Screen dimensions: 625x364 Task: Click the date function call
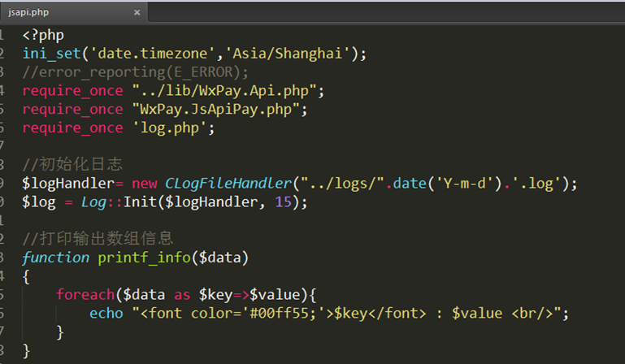point(410,184)
